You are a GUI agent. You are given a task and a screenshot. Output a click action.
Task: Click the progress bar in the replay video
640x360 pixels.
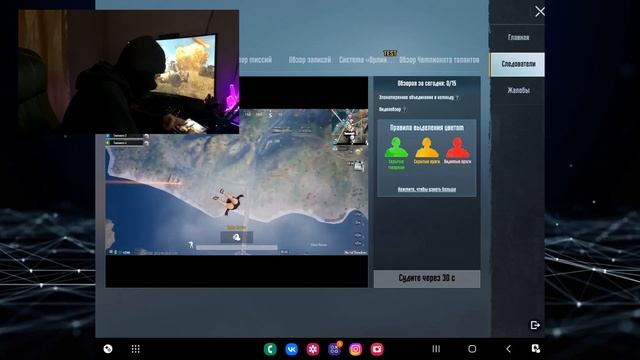237,247
